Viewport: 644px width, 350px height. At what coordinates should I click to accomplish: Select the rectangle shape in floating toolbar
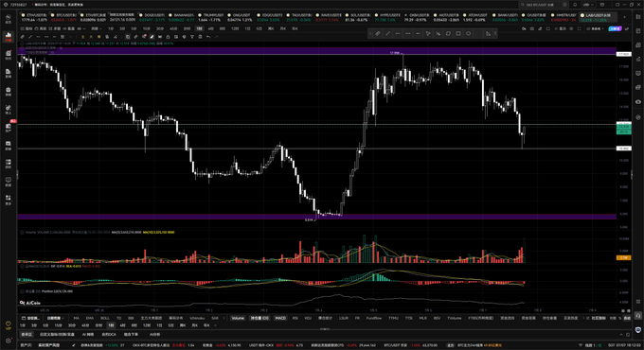(458, 34)
